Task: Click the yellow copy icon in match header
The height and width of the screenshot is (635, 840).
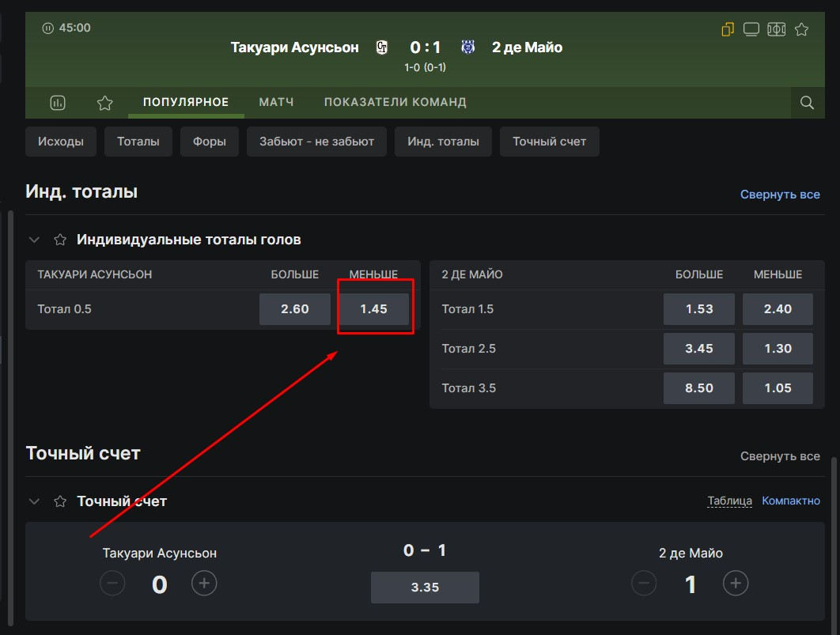Action: point(728,30)
